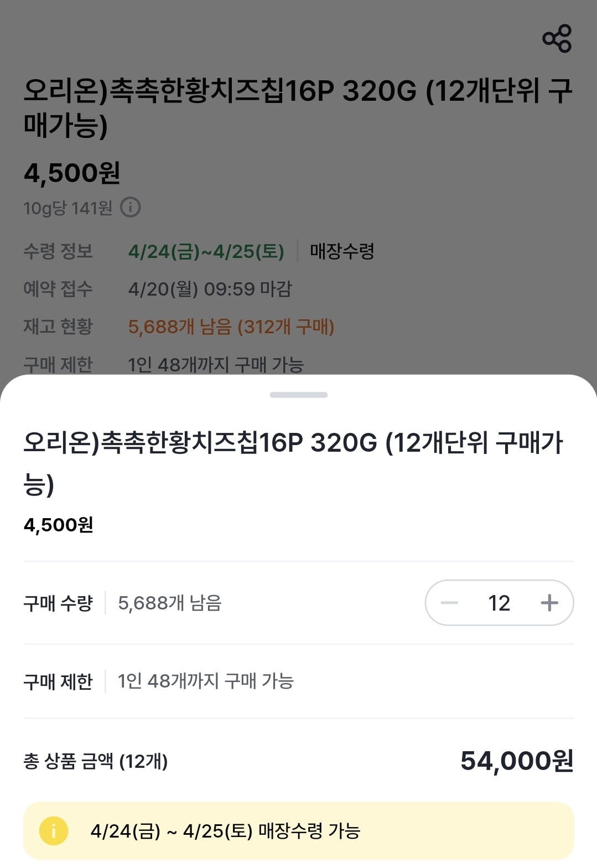Tap the dimmed product title behind the sheet

pos(298,107)
